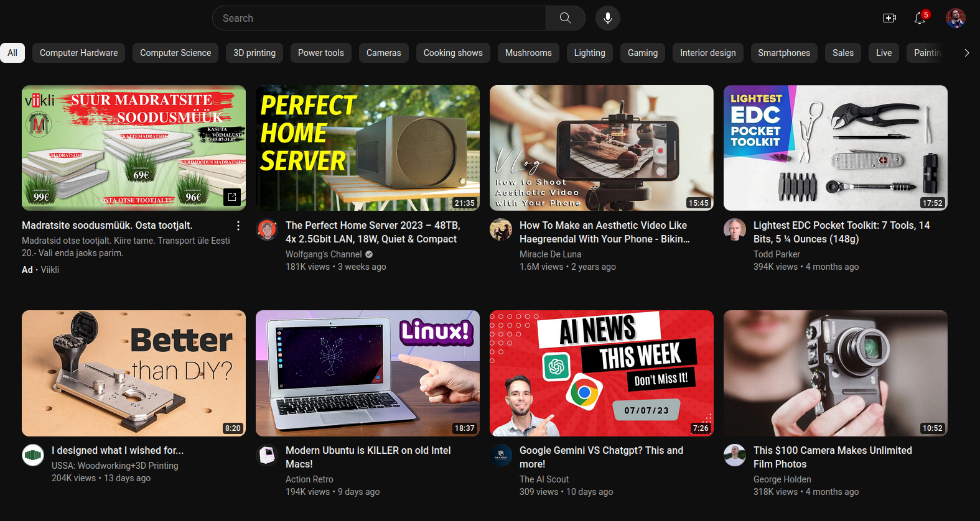
Task: Select the Interior design chip
Action: click(x=708, y=53)
